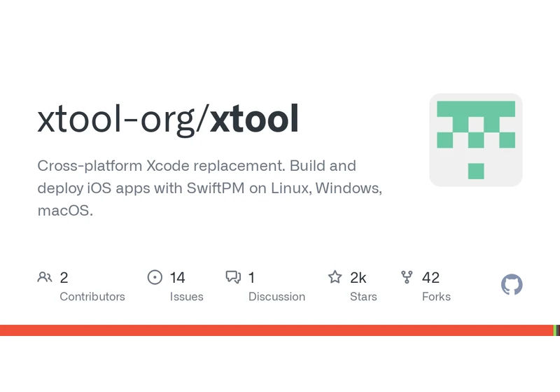Click the 'Discussion' label
Viewport: 560px width, 392px height.
(x=276, y=297)
